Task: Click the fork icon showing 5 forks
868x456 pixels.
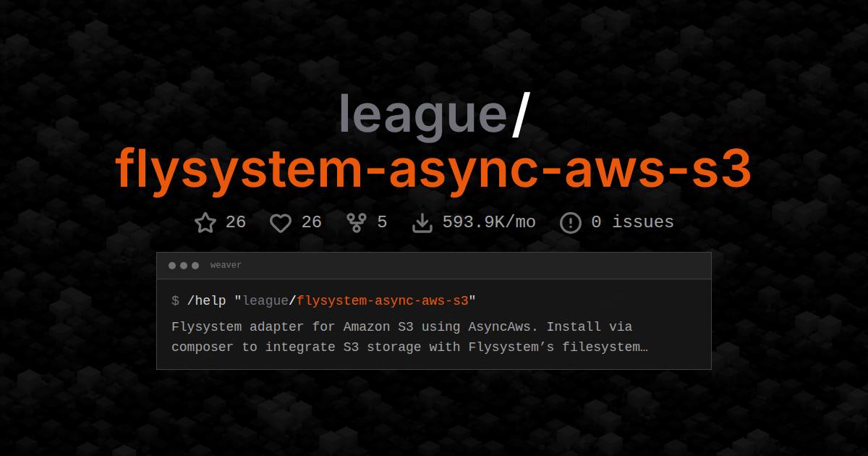Action: click(x=356, y=222)
